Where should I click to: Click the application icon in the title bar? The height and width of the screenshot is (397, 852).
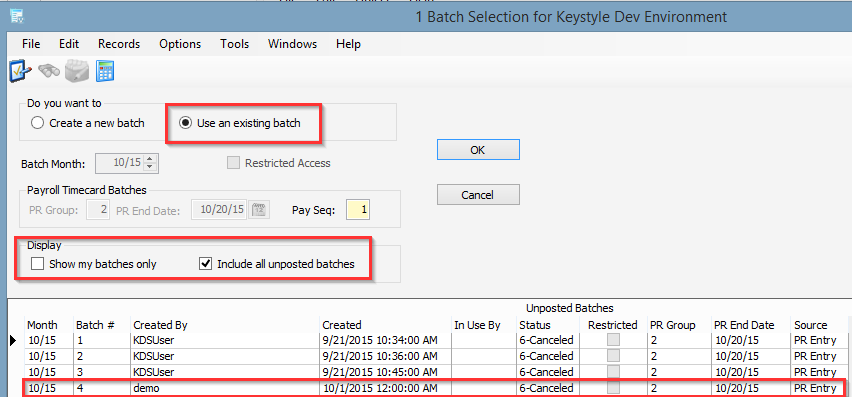(17, 16)
